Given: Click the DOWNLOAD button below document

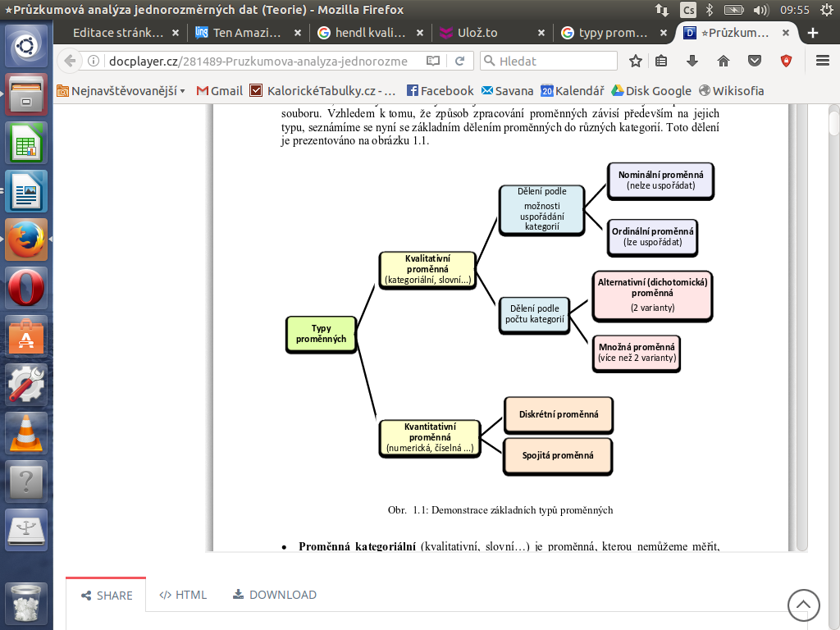Looking at the screenshot, I should 275,595.
